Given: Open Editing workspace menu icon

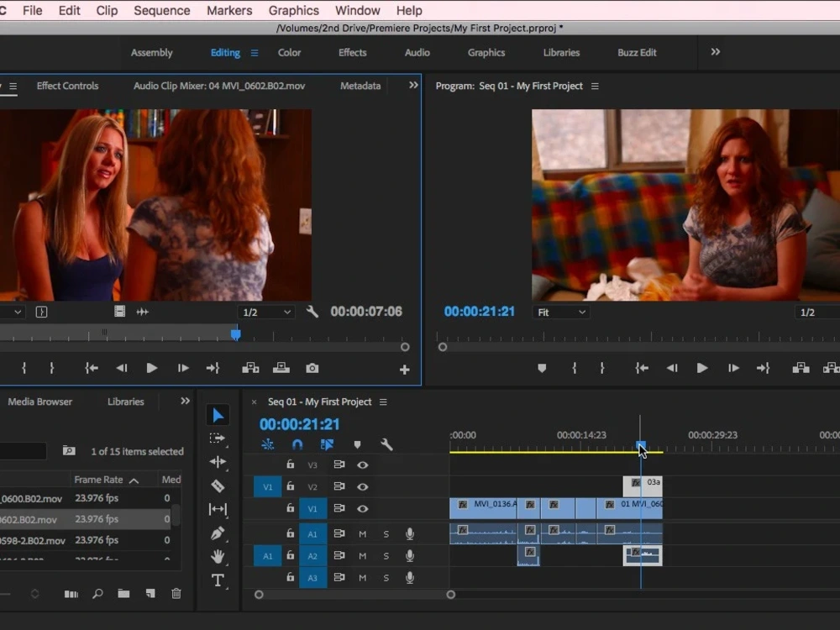Looking at the screenshot, I should 255,53.
